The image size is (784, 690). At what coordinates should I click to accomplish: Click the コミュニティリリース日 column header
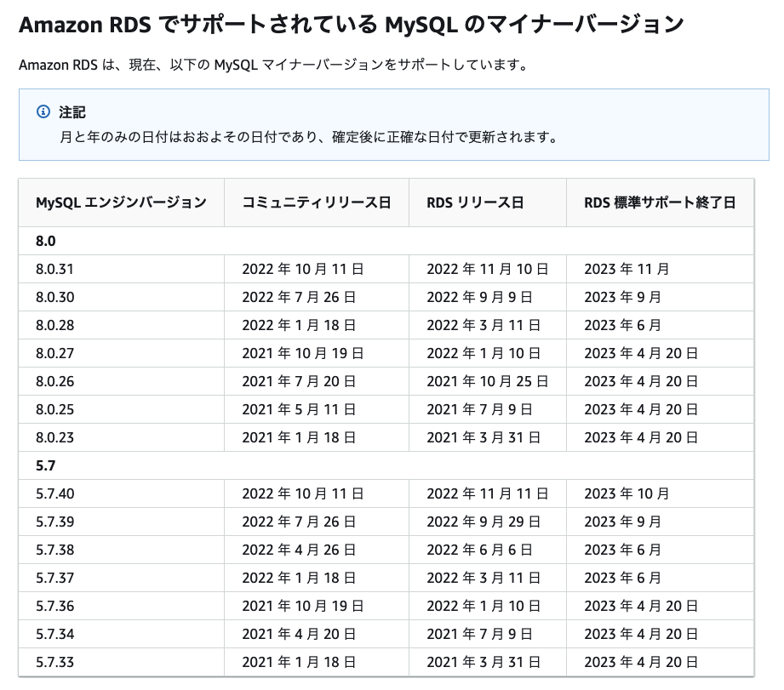click(x=316, y=202)
